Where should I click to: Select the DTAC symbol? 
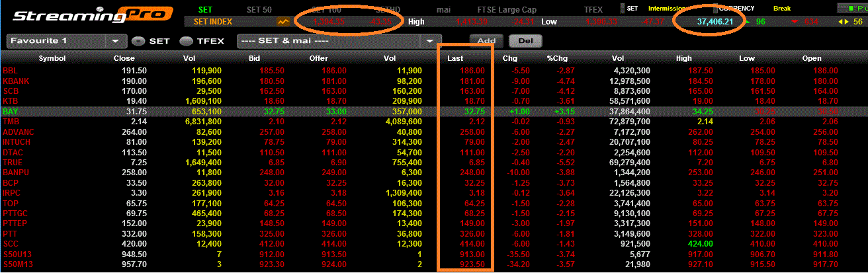[x=13, y=151]
